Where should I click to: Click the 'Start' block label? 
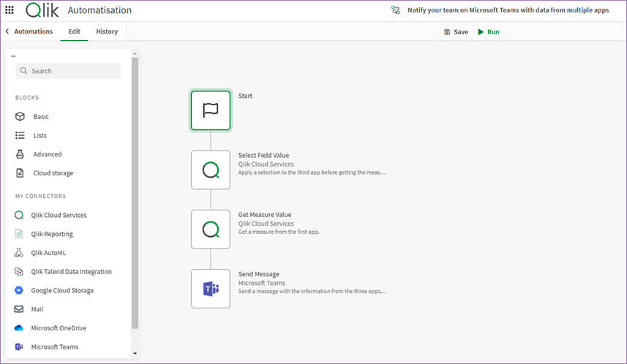click(245, 96)
